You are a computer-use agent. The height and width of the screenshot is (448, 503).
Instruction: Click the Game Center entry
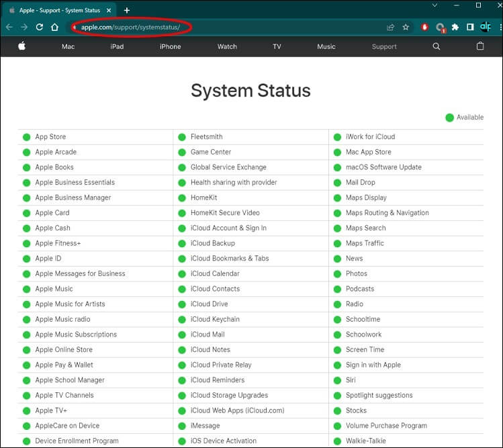[211, 152]
